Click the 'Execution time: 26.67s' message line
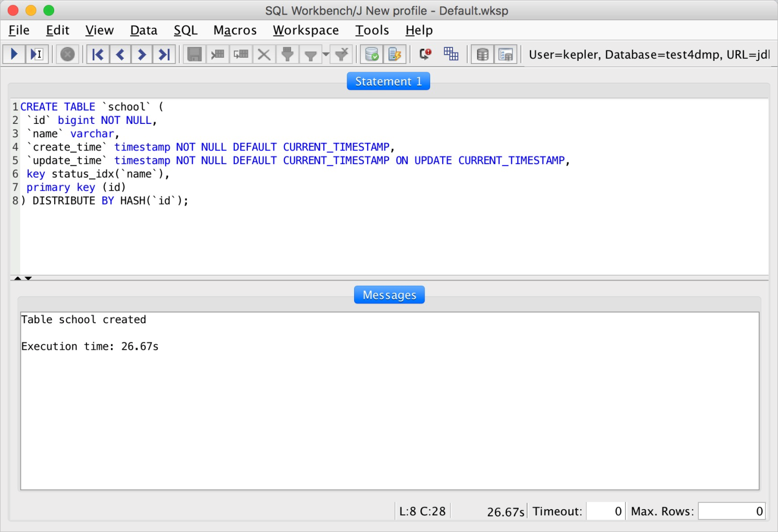 tap(90, 346)
